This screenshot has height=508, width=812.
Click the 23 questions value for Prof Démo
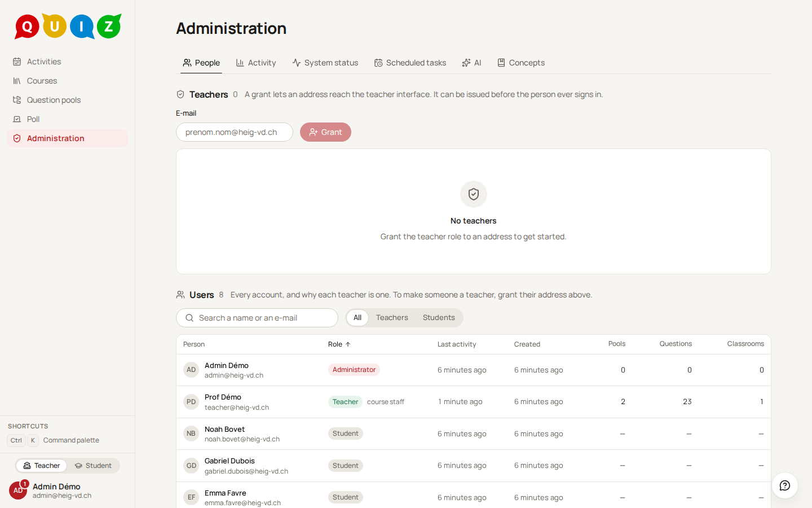click(x=687, y=402)
